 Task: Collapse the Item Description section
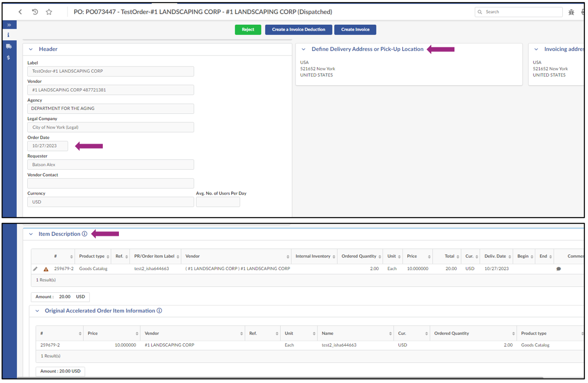[x=32, y=233]
